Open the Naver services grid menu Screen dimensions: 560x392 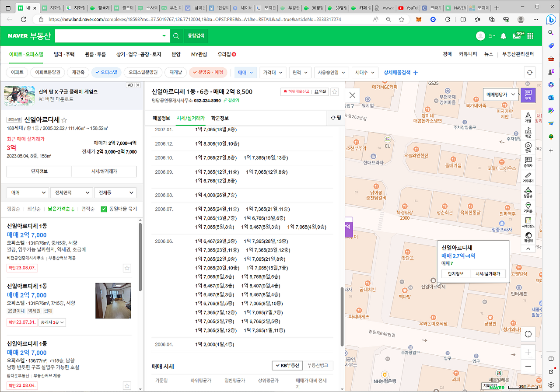click(x=531, y=36)
